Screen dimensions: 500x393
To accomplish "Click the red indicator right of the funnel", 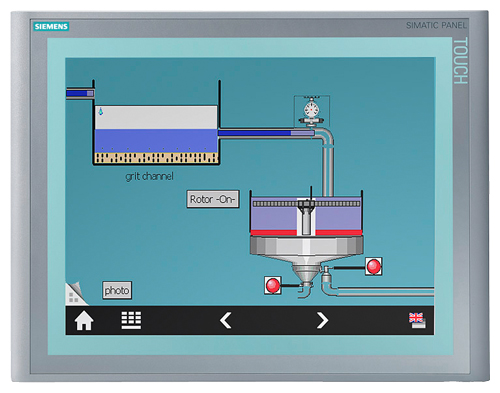I will pos(373,266).
